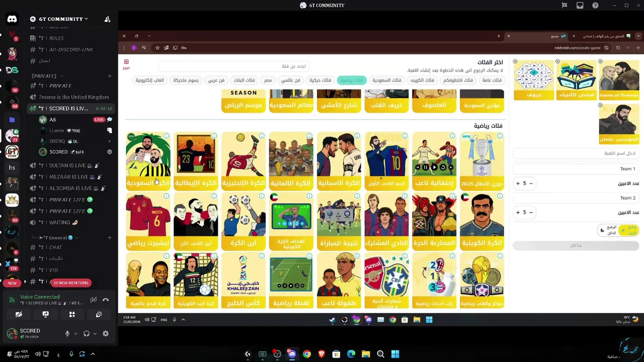The image size is (644, 362).
Task: Click the Team 1 name field
Action: [576, 169]
